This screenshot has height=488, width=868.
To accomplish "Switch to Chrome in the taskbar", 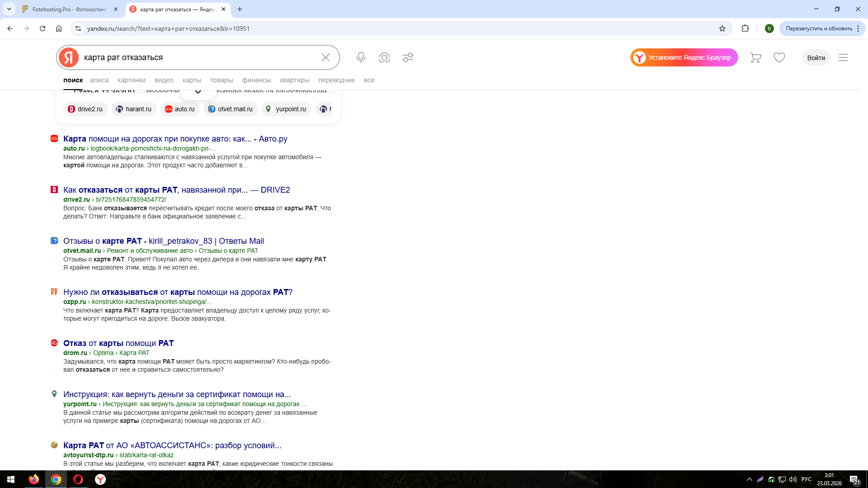I will tap(56, 479).
